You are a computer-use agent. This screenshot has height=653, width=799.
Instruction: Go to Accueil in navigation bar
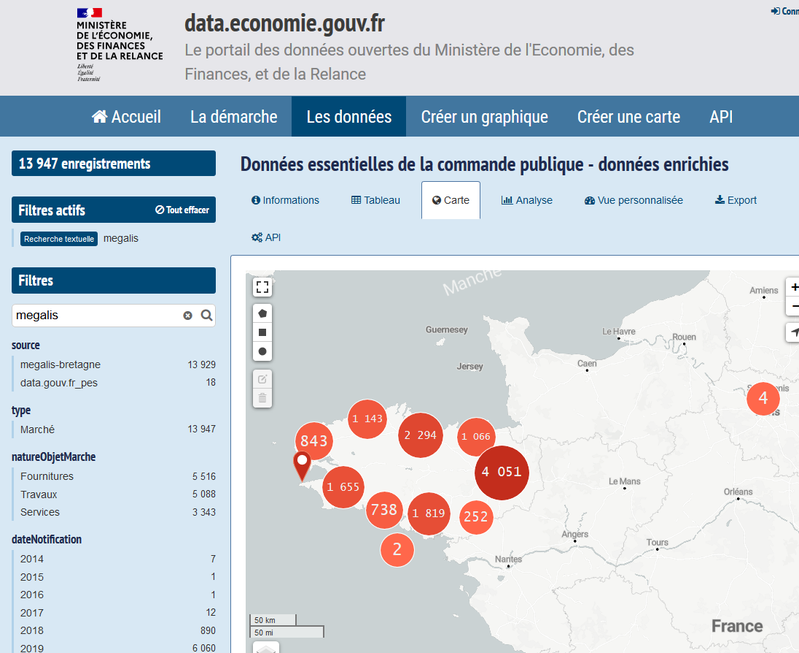pos(126,117)
